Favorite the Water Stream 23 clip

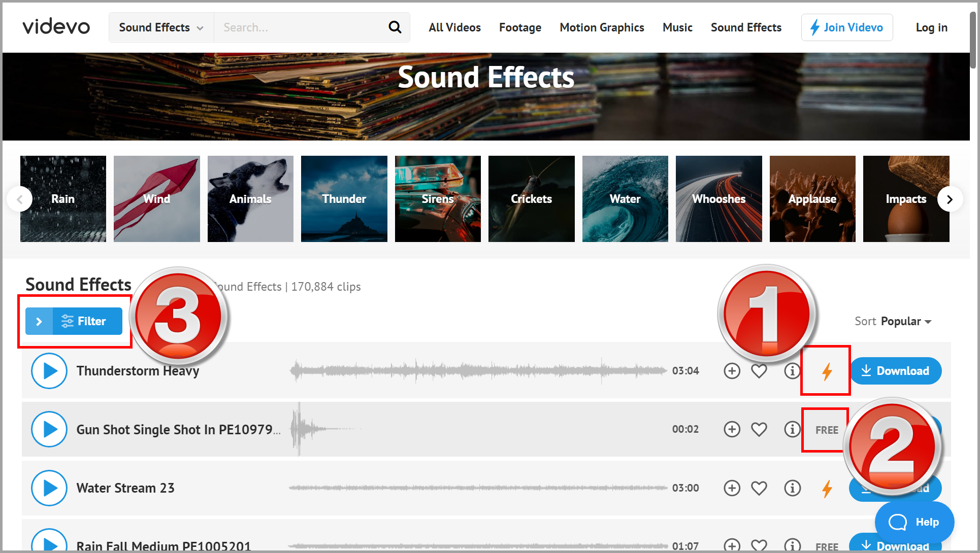click(759, 488)
